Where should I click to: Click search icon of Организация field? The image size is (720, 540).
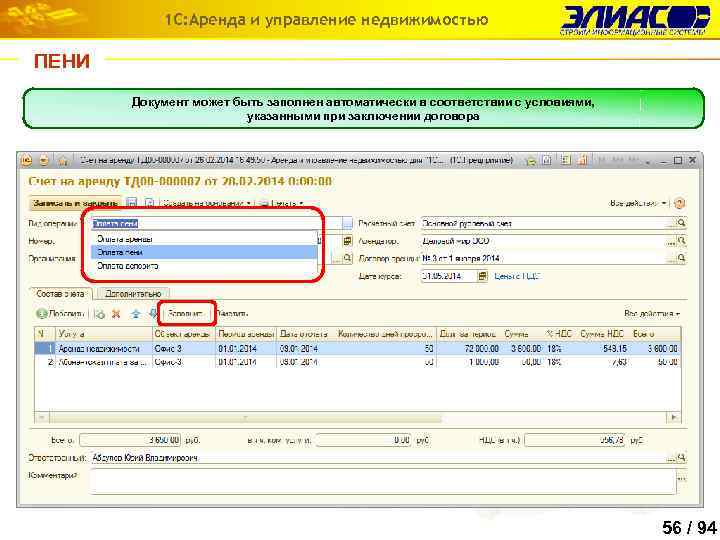click(x=348, y=259)
